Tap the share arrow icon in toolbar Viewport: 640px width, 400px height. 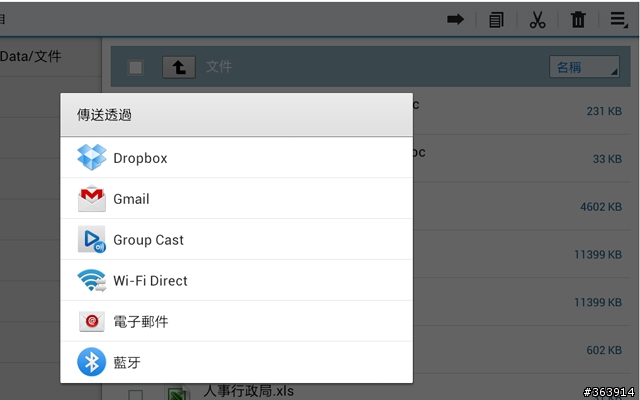coord(456,19)
